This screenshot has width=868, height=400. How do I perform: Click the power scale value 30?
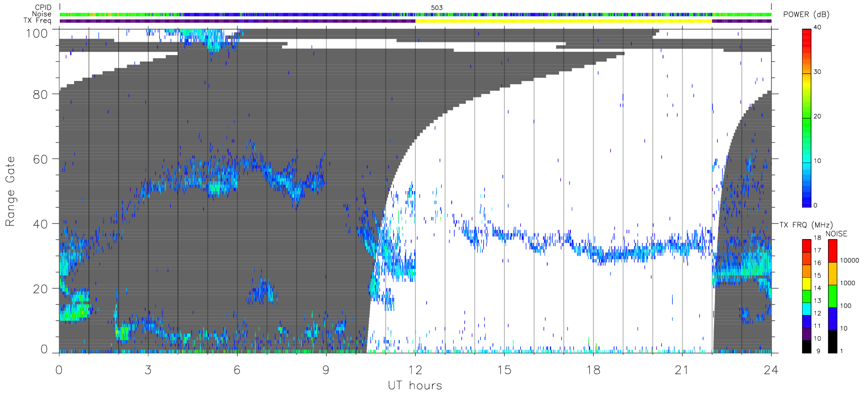pos(817,72)
